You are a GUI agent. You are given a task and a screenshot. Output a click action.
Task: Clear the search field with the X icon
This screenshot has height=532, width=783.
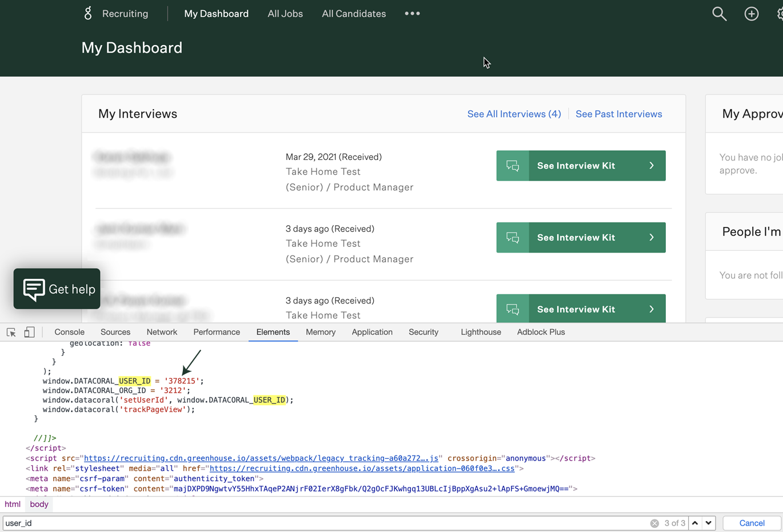tap(654, 523)
